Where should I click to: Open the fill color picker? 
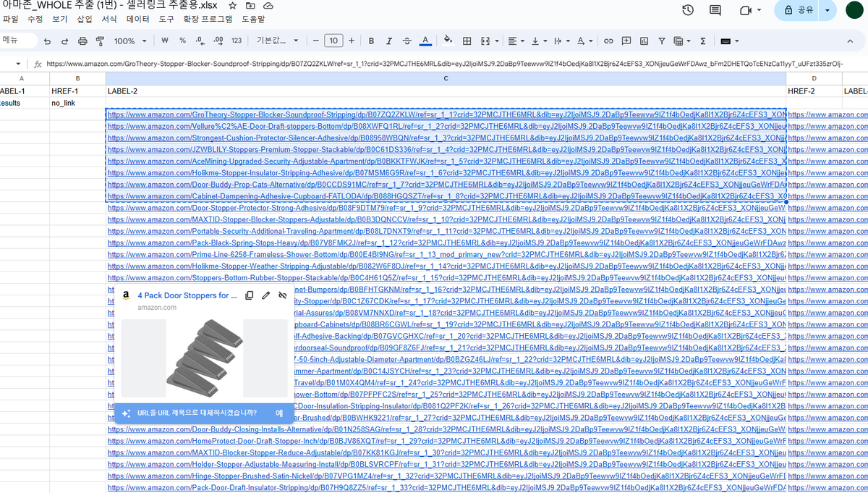tap(448, 41)
